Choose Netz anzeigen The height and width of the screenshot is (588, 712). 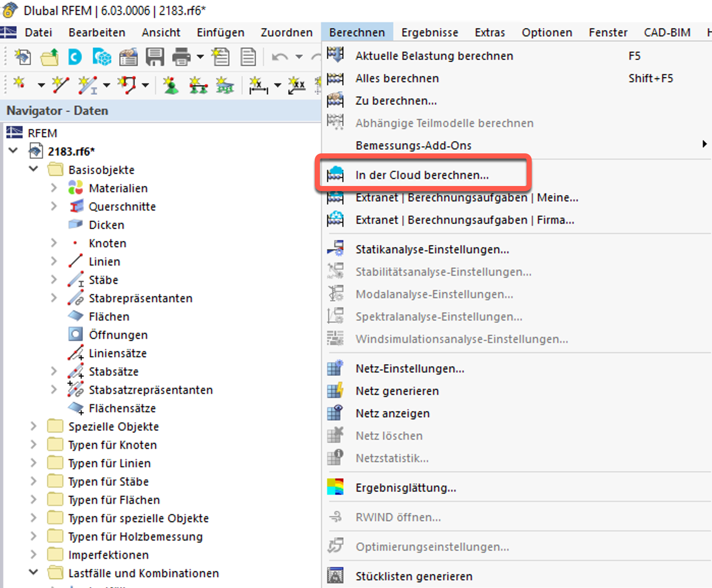point(517,413)
